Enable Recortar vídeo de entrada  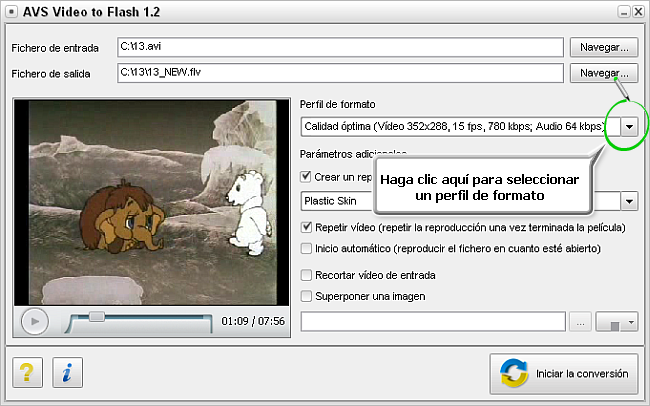(x=306, y=275)
